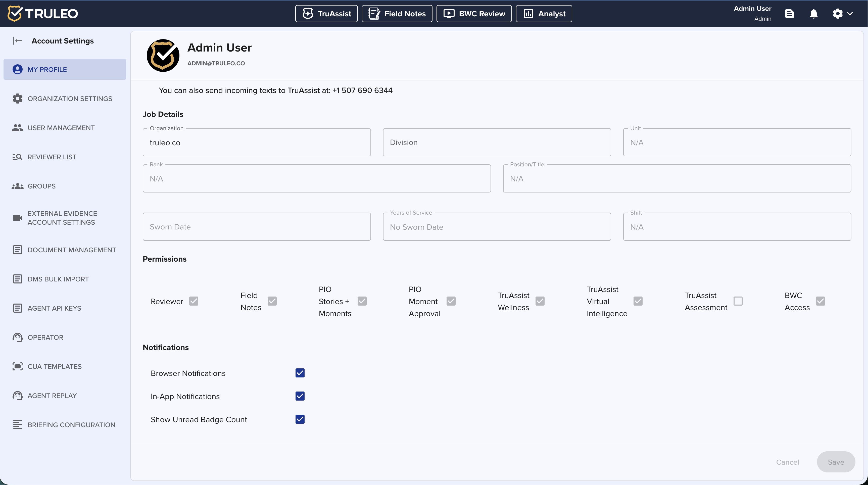Uncheck Show Unread Badge Count
Viewport: 868px width, 485px height.
coord(300,419)
